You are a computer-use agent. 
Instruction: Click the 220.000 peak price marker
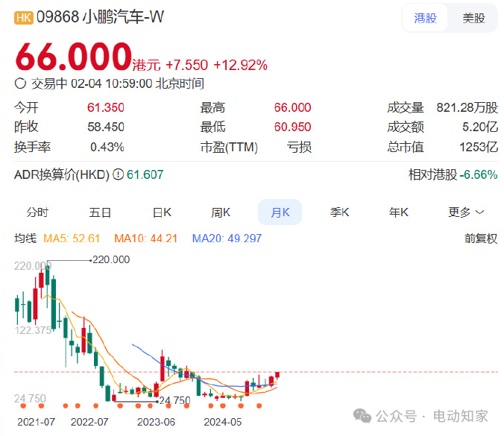(x=110, y=259)
